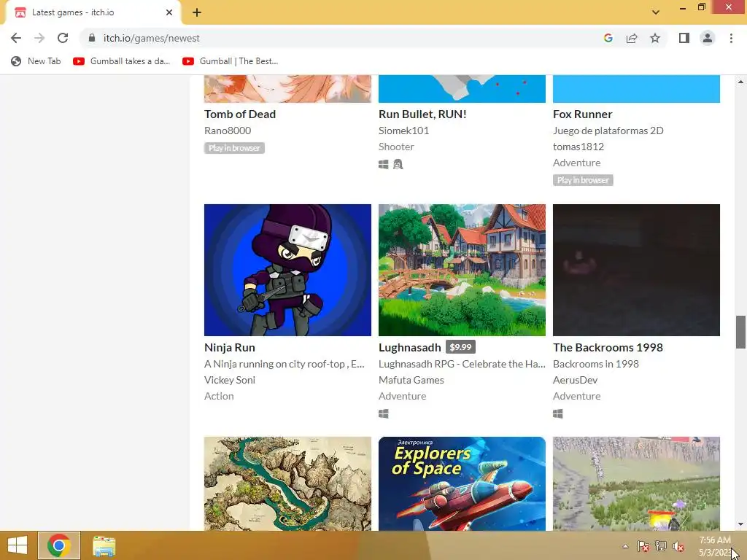The width and height of the screenshot is (747, 560).
Task: Open Chrome's three-dot menu
Action: [x=731, y=38]
